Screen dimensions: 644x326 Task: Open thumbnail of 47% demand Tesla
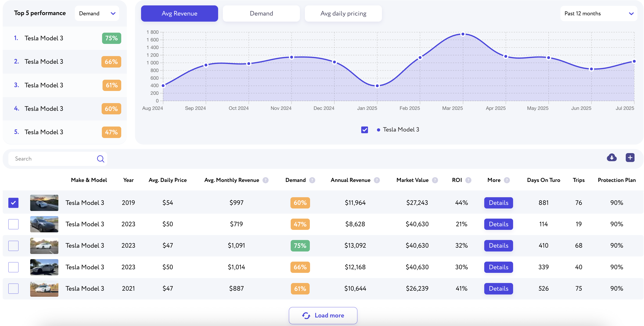tap(44, 224)
